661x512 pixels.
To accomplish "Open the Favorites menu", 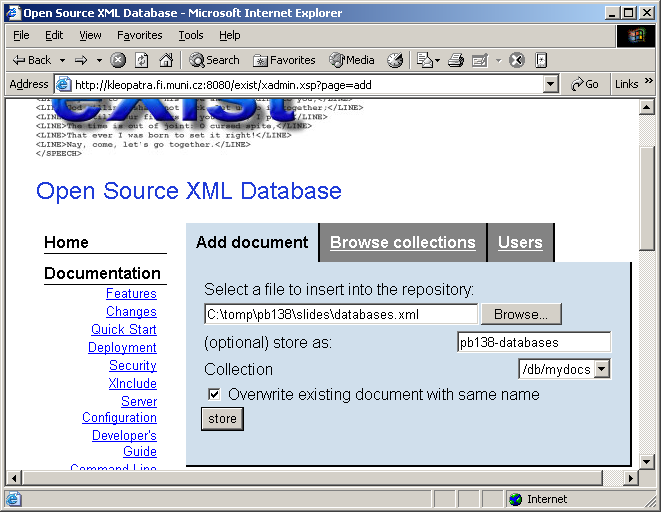I will click(x=140, y=35).
